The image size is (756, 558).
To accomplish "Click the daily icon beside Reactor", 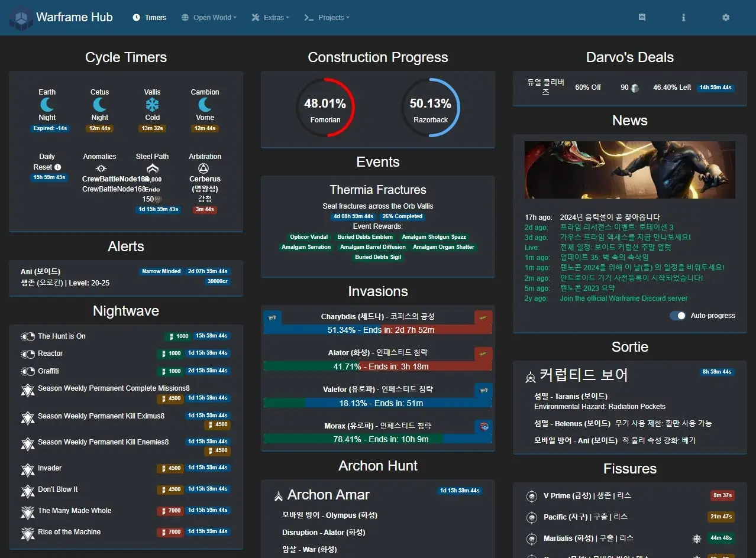I will (28, 354).
